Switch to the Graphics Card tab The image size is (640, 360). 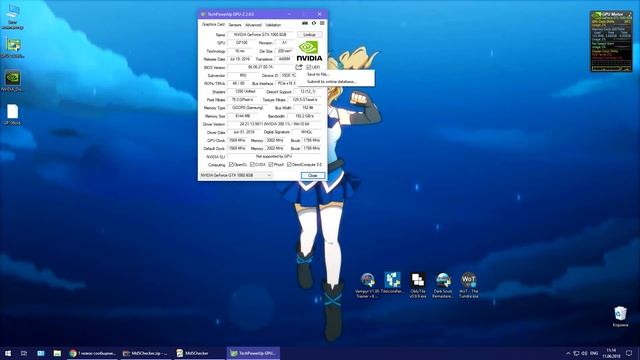213,24
